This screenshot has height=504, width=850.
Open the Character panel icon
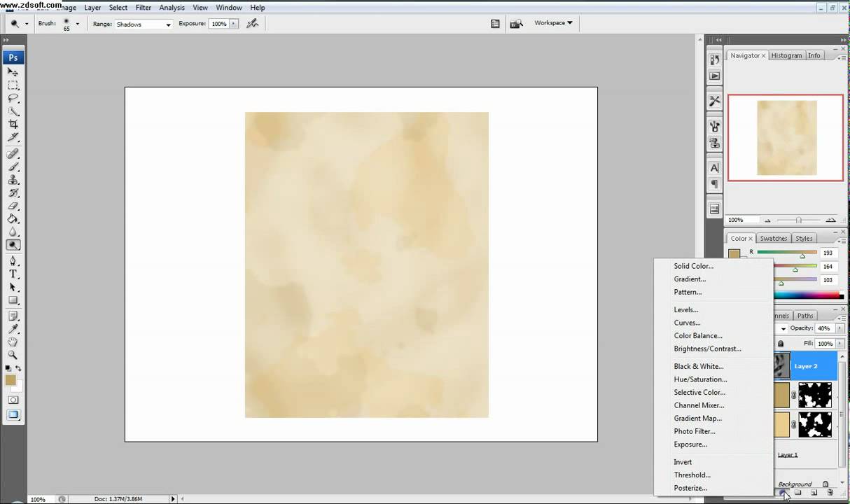[714, 168]
